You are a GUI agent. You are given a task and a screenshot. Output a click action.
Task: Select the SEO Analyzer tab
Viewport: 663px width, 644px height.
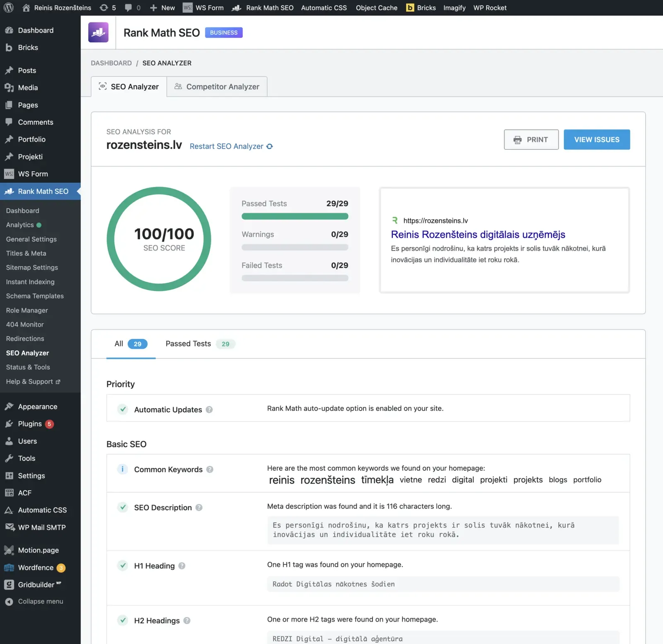point(129,87)
